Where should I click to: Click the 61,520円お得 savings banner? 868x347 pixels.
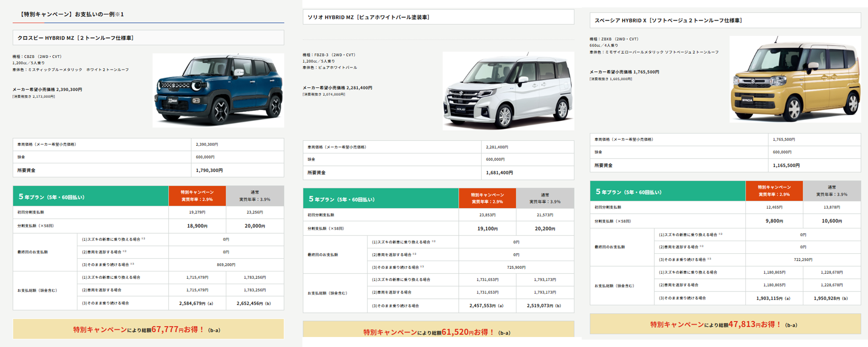438,331
